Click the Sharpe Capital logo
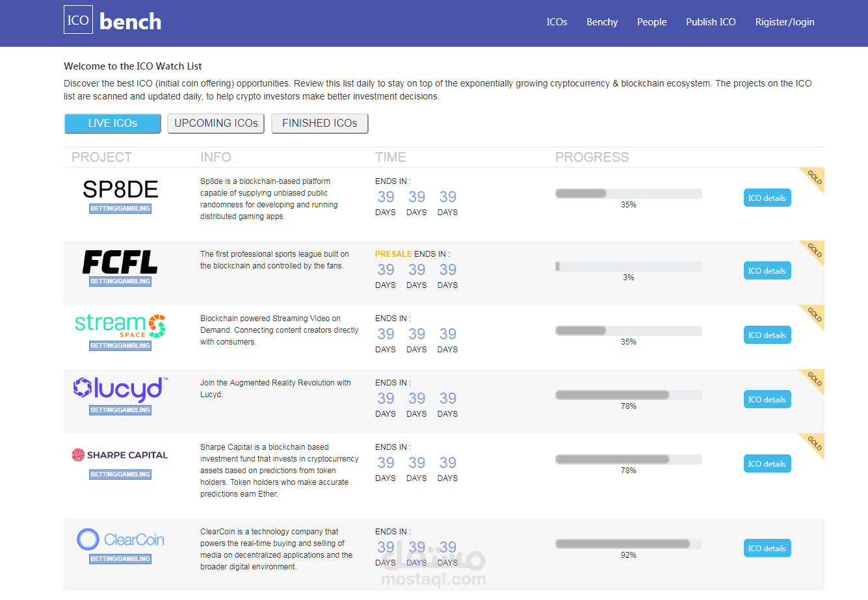Screen dimensions: 868x600 point(120,455)
